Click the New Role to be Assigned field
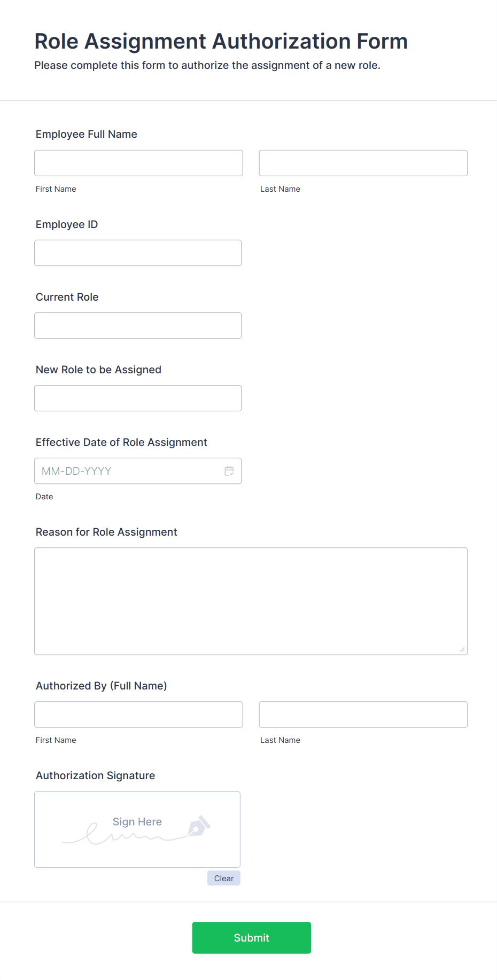 pos(137,398)
